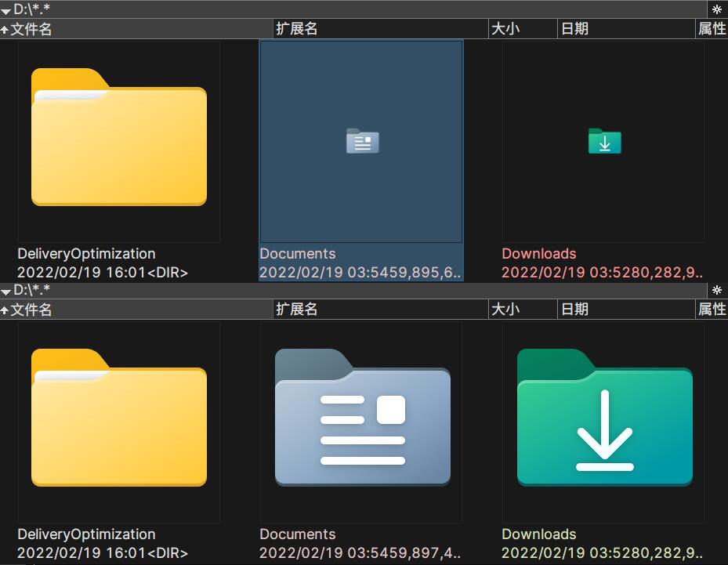The width and height of the screenshot is (728, 565).
Task: Select DeliveryOptimization yellow folder in lower panel
Action: pyautogui.click(x=119, y=418)
